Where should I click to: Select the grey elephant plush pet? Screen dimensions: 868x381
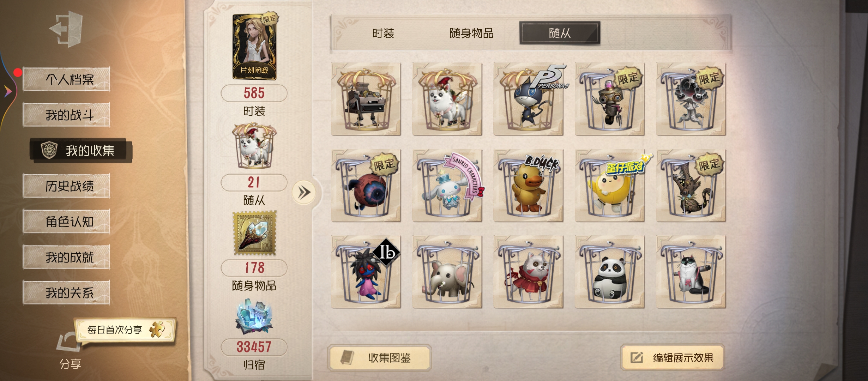(x=447, y=272)
